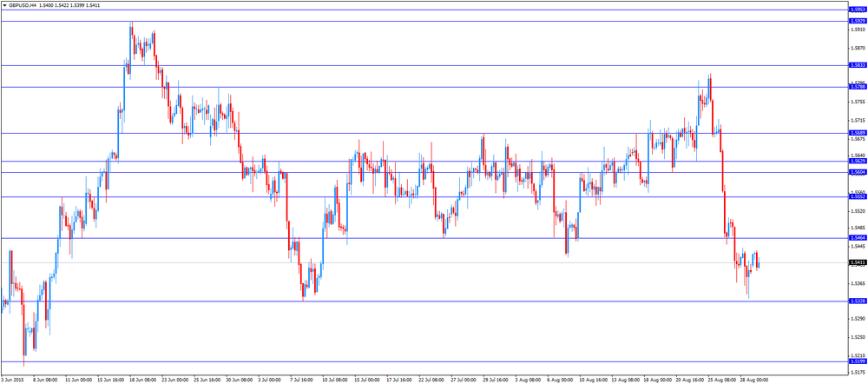The image size is (868, 384).
Task: Click the 1.5689 level price tag
Action: click(857, 133)
